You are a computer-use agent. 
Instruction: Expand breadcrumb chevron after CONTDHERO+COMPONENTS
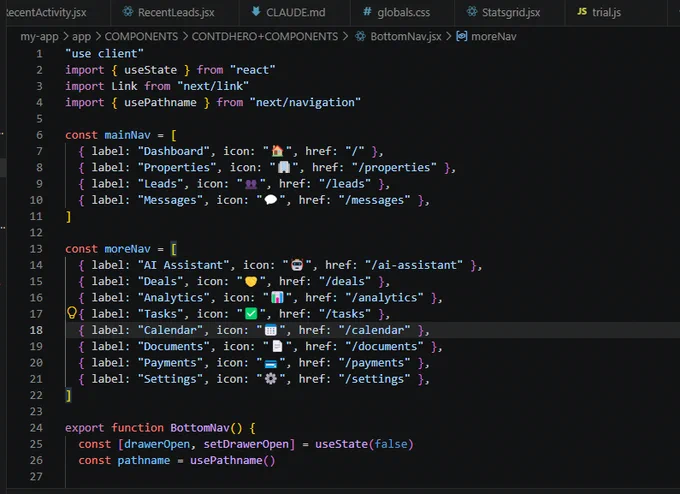coord(345,36)
